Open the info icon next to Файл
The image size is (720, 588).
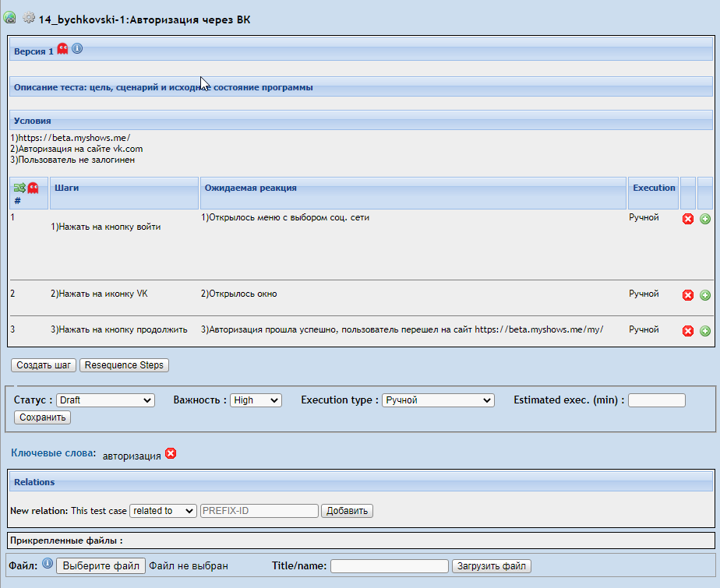[48, 564]
